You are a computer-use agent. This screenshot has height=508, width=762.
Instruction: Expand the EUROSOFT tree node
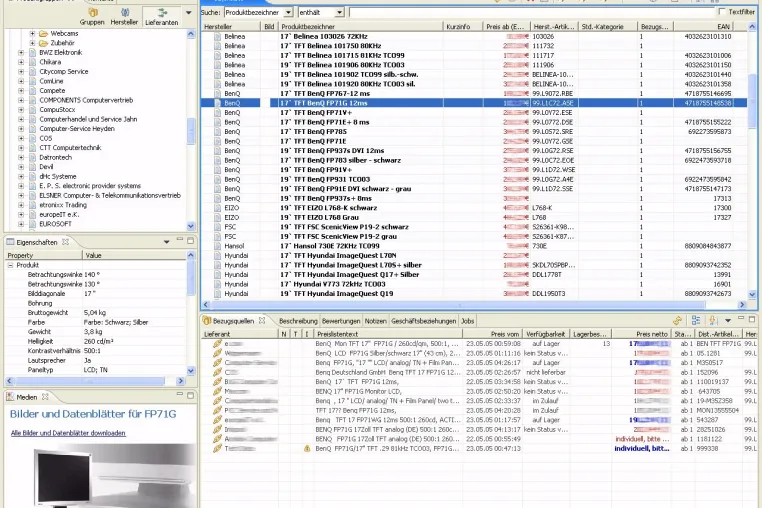point(21,224)
